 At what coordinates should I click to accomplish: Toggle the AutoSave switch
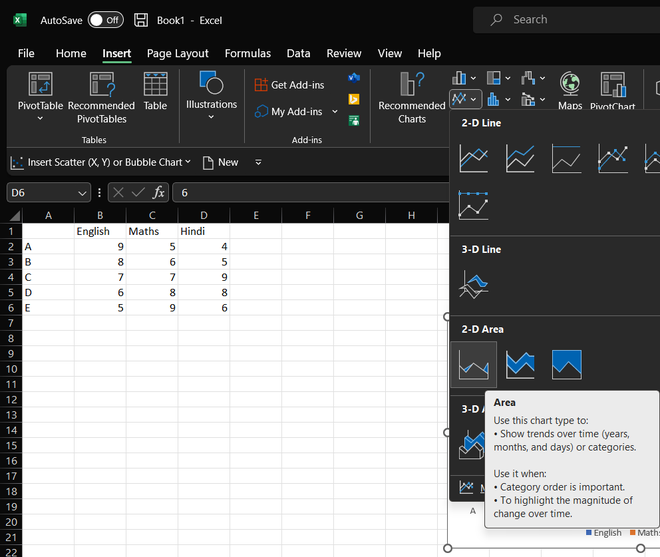[105, 20]
